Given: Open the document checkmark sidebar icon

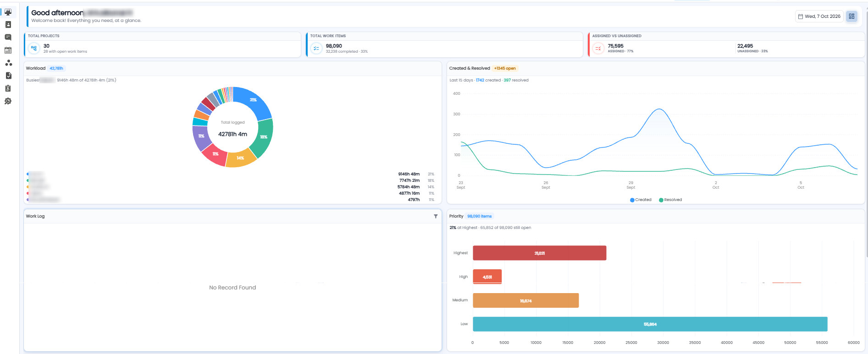Looking at the screenshot, I should 8,76.
